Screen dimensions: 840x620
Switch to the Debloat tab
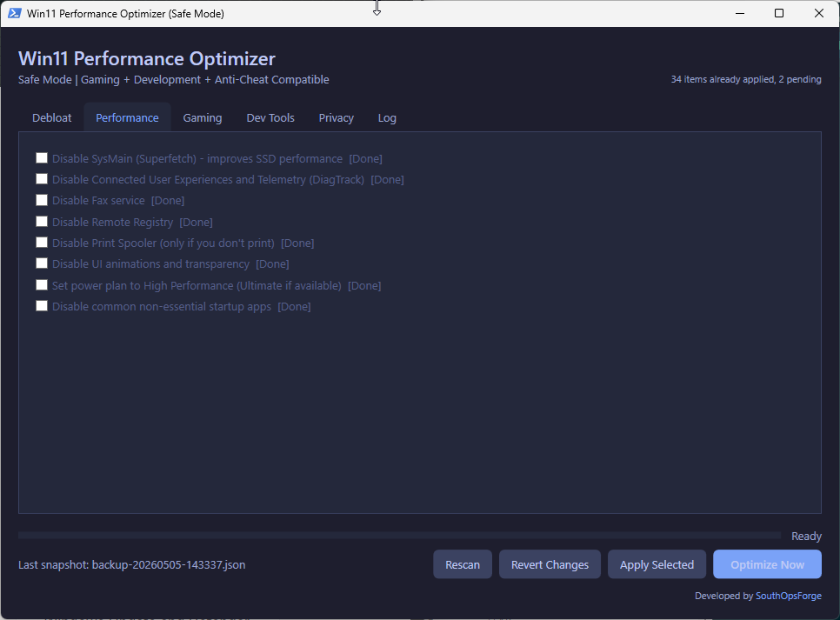point(52,118)
